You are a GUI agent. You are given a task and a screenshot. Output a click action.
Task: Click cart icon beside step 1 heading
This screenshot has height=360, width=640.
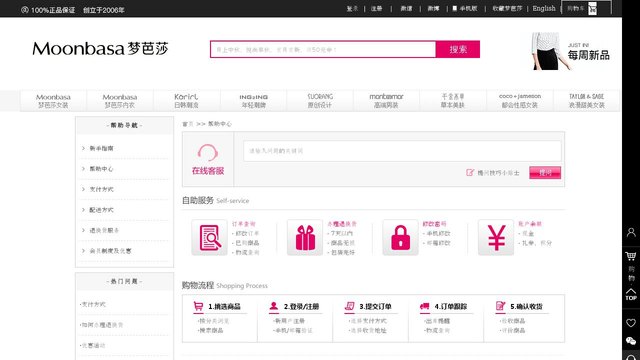[x=198, y=306]
